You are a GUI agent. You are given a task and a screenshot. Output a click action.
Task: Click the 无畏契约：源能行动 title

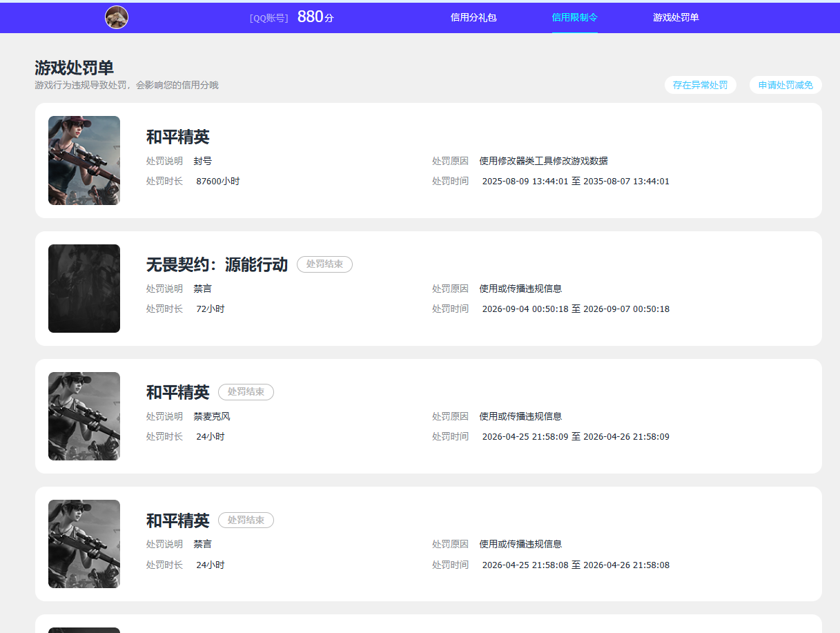pyautogui.click(x=217, y=264)
